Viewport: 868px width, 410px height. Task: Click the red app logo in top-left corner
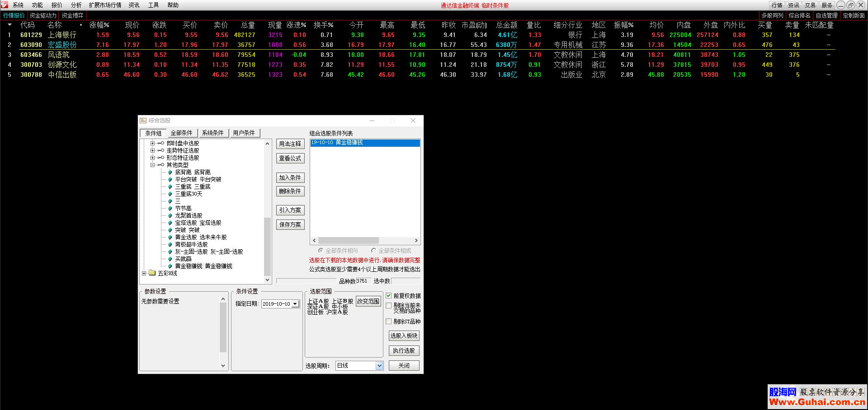5,5
